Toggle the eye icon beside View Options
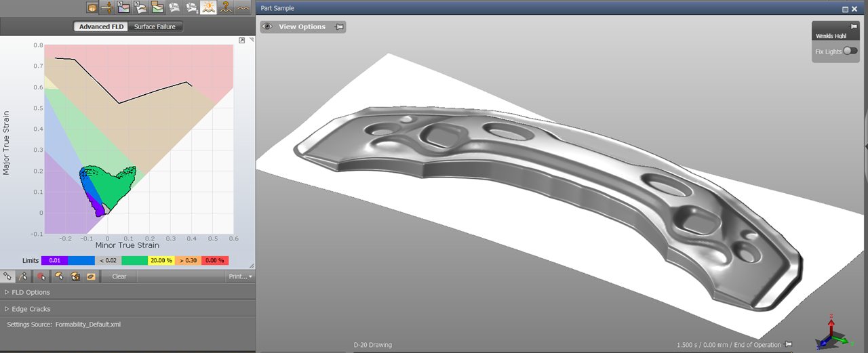 [267, 27]
